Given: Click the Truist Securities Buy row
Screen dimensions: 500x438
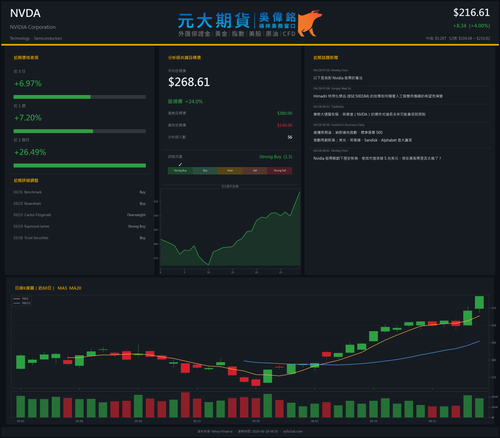Looking at the screenshot, I should click(x=80, y=238).
